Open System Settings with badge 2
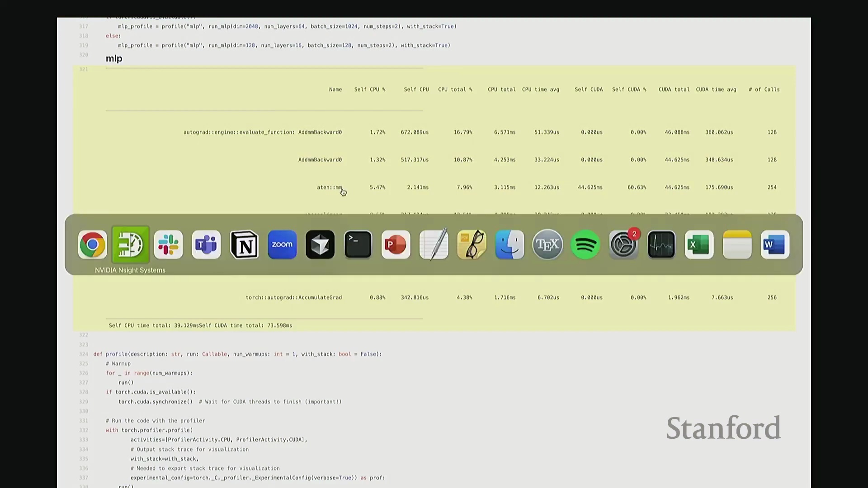The width and height of the screenshot is (868, 488). [x=623, y=245]
